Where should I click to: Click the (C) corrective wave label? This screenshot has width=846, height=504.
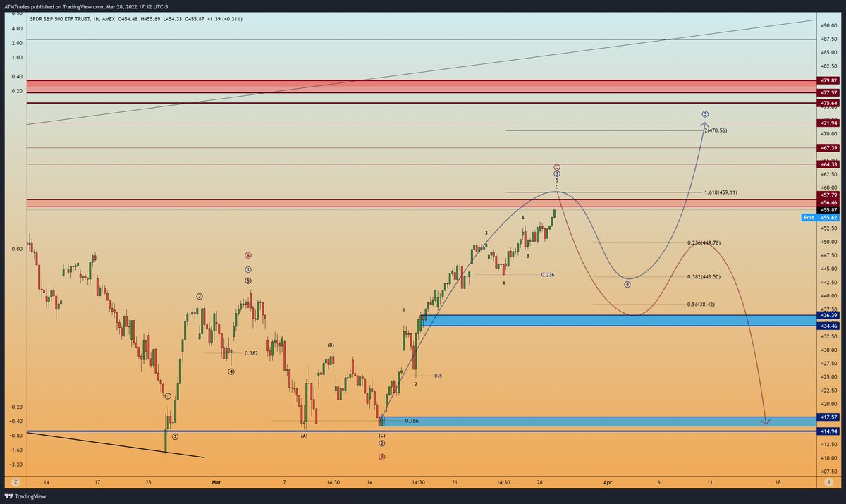pyautogui.click(x=381, y=436)
